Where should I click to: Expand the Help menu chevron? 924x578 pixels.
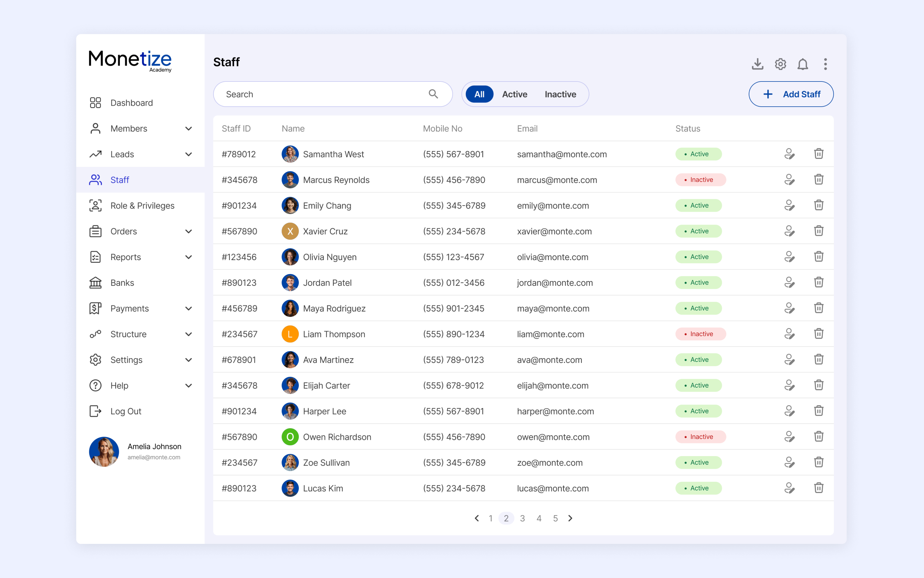pos(188,385)
